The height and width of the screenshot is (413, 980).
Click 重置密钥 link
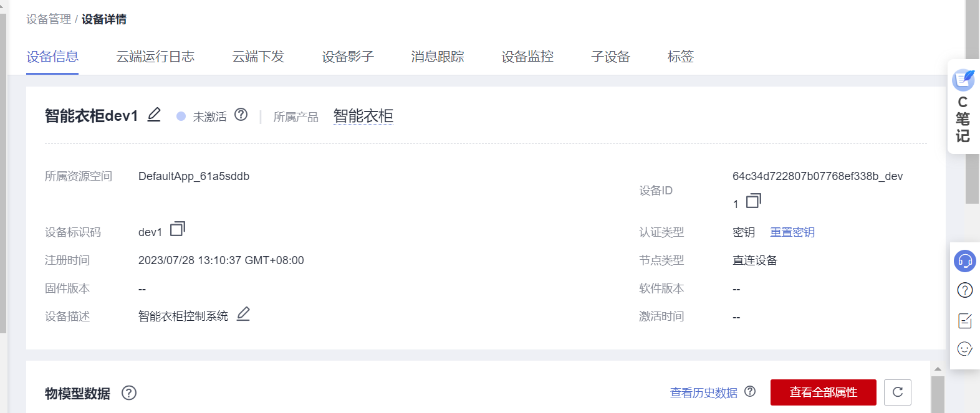coord(792,232)
